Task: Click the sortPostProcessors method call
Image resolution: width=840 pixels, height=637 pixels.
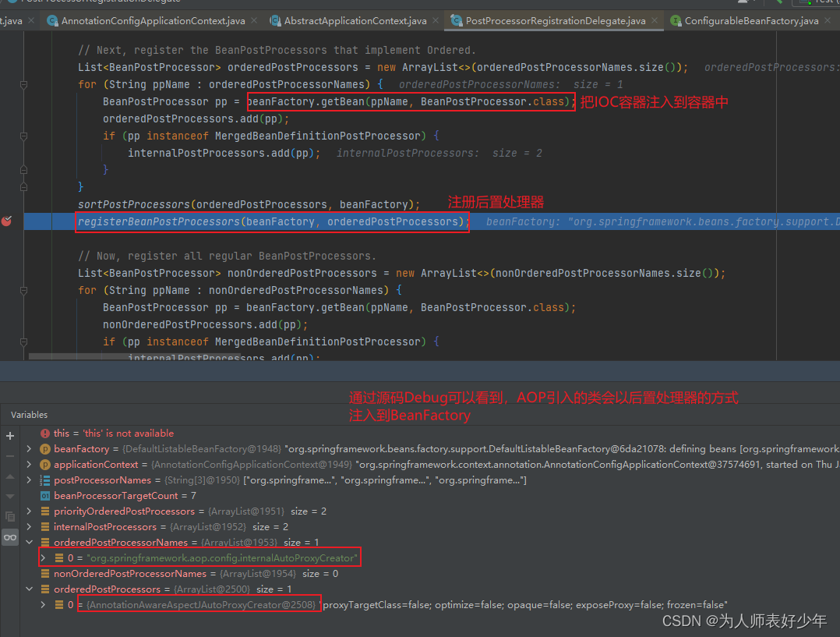Action: click(x=249, y=204)
